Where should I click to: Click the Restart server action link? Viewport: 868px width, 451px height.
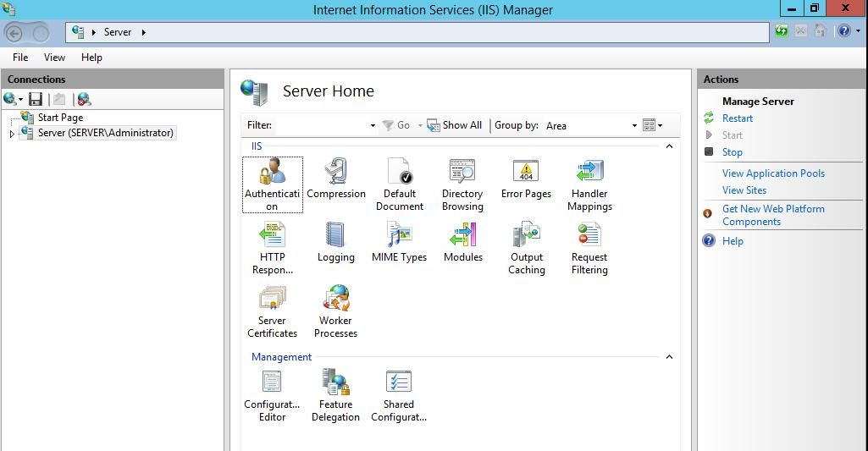tap(738, 118)
